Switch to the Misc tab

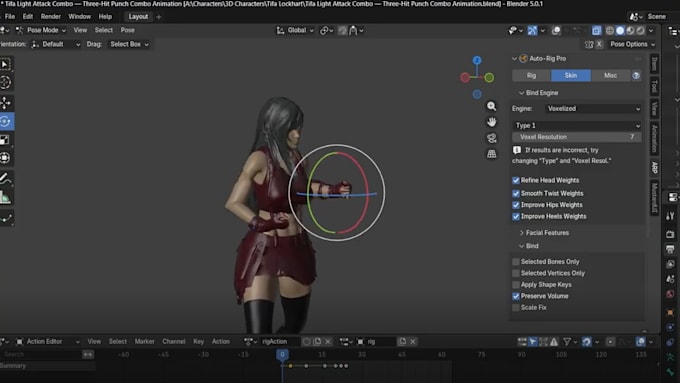click(610, 75)
